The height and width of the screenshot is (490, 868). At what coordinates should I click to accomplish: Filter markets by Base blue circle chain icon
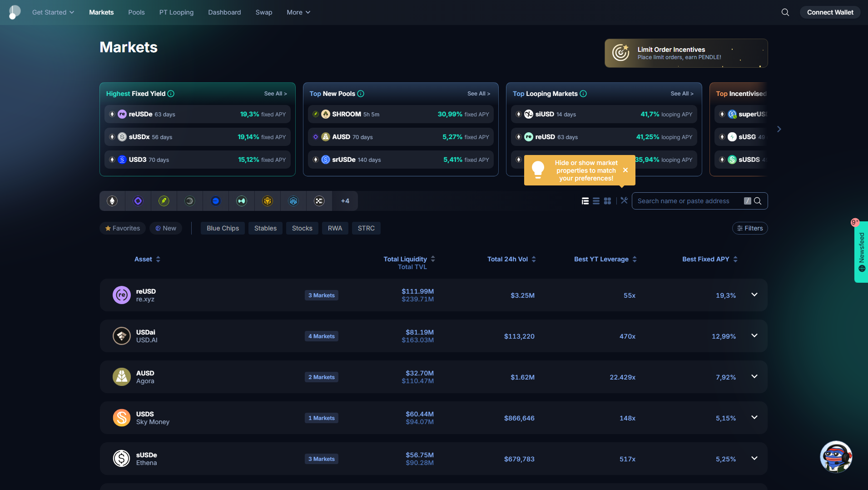216,201
